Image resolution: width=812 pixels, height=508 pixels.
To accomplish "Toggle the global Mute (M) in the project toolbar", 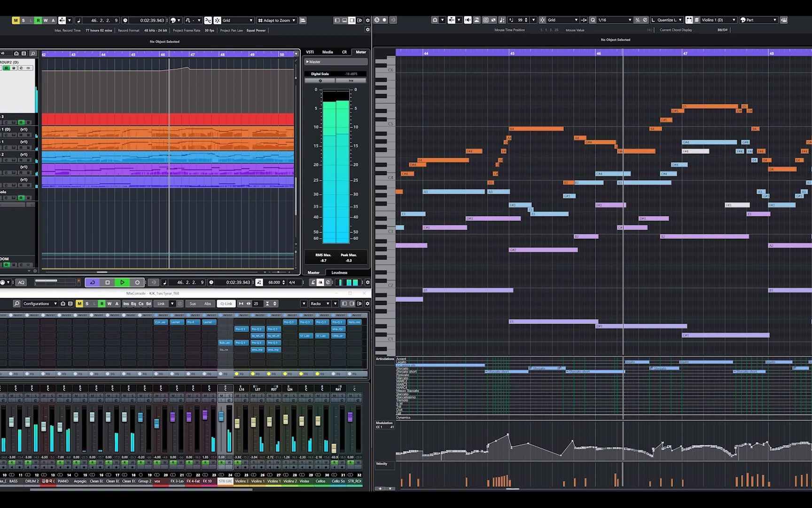I will click(x=15, y=21).
